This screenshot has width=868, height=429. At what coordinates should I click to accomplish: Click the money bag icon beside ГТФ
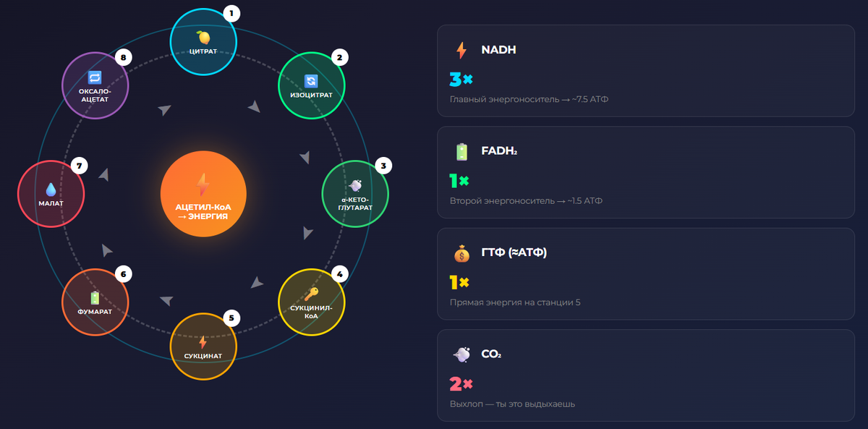click(x=461, y=254)
